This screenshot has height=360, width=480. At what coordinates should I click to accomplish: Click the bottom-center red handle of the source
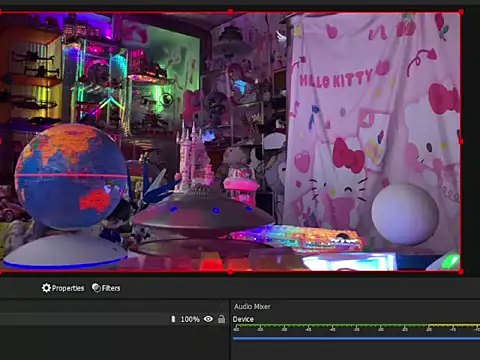[230, 272]
